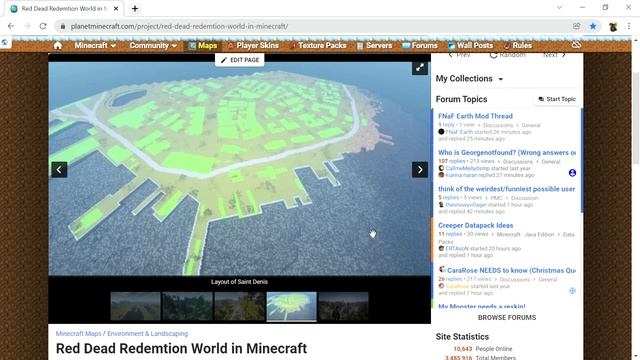Image resolution: width=640 pixels, height=360 pixels.
Task: Open the browser extension profile icon
Action: pos(613,27)
